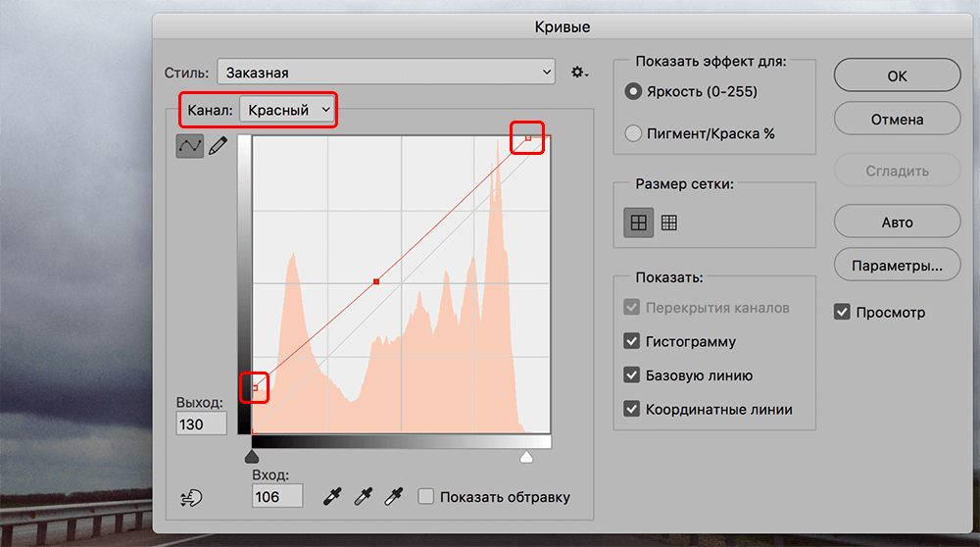Uncheck the Гистограмму checkbox
The image size is (980, 547).
(x=632, y=342)
